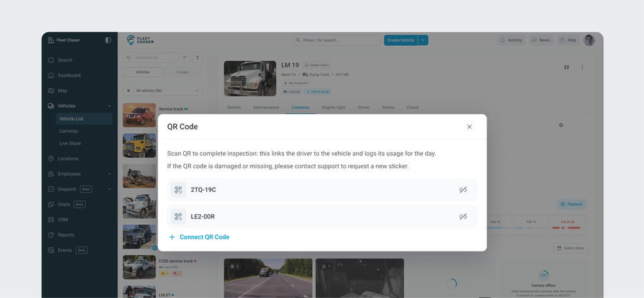Click the filter icon in vehicle list
Image resolution: width=644 pixels, height=298 pixels.
pyautogui.click(x=197, y=57)
